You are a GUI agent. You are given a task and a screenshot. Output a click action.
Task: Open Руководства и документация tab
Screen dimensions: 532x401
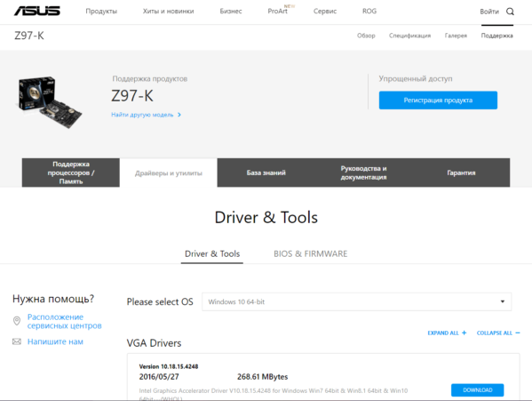364,172
